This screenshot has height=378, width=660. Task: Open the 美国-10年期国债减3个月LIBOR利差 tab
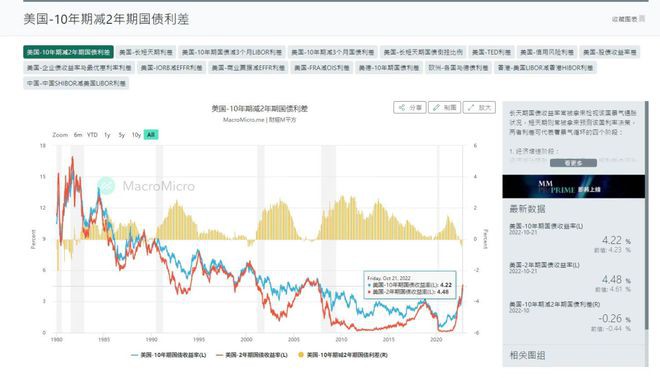pyautogui.click(x=232, y=52)
